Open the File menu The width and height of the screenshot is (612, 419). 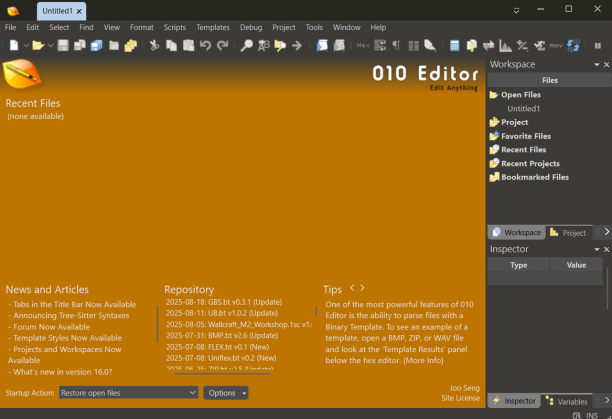[x=11, y=27]
